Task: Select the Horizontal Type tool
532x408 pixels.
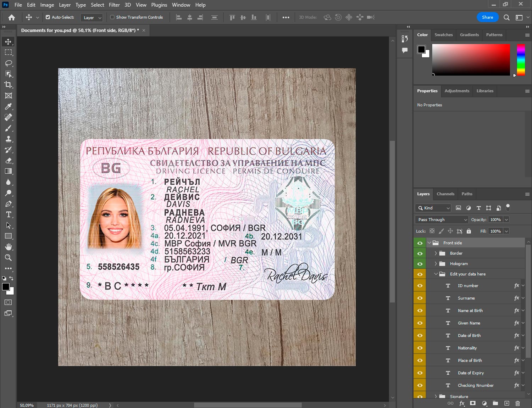Action: click(x=9, y=214)
